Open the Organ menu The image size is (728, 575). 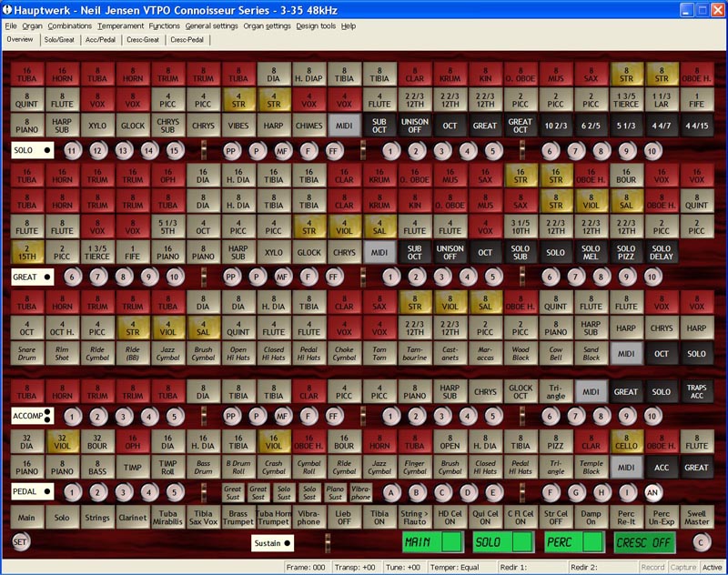point(32,26)
